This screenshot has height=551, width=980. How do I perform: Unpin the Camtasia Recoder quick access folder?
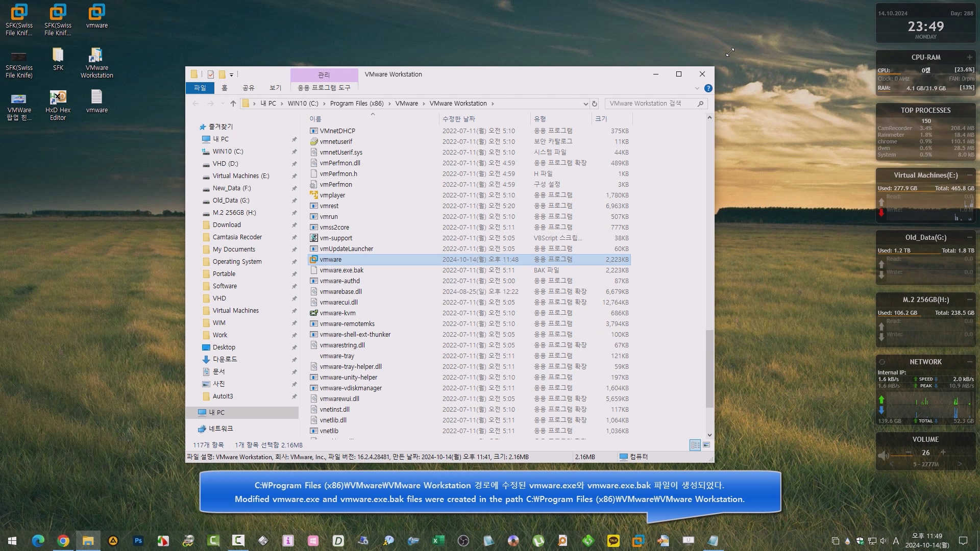click(x=294, y=237)
